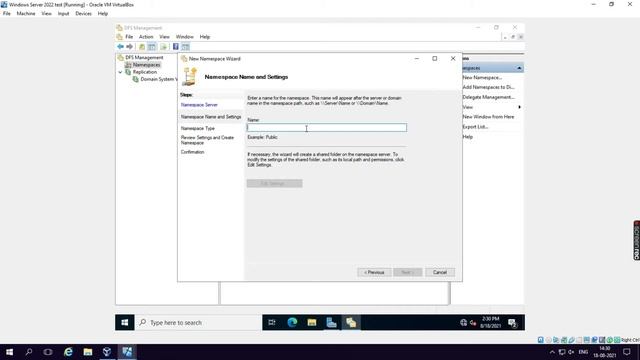Open VirtualBox Input menu
Image resolution: width=640 pixels, height=360 pixels.
[x=63, y=13]
